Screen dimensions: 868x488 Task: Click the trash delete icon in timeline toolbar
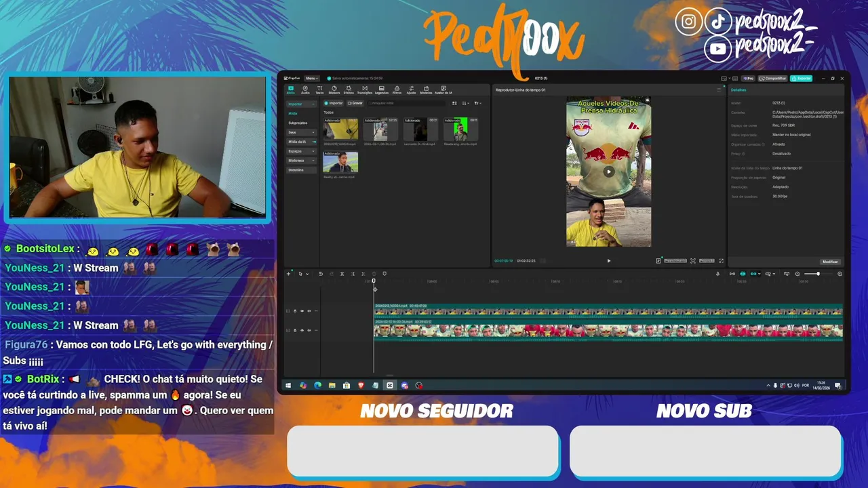click(x=374, y=274)
